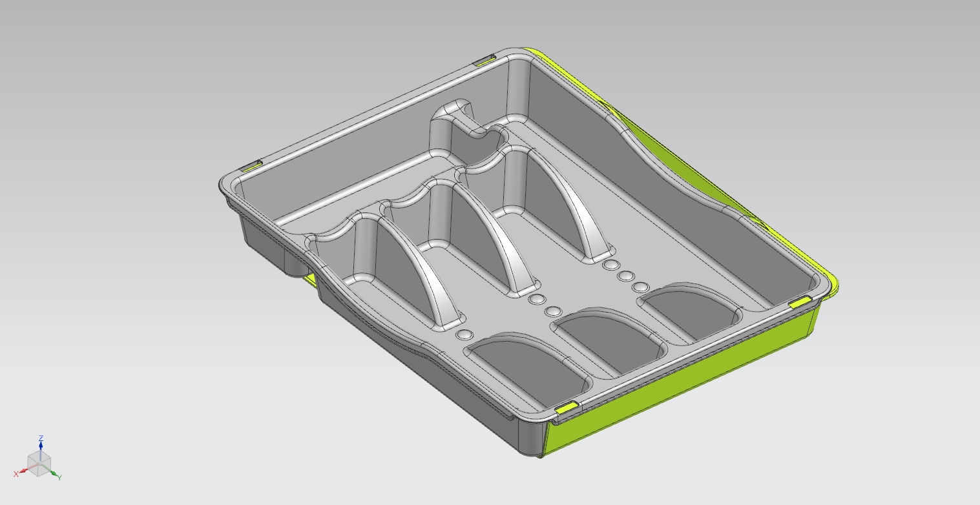Select the green clip at the tray's top corner
This screenshot has height=505, width=980.
click(x=485, y=61)
